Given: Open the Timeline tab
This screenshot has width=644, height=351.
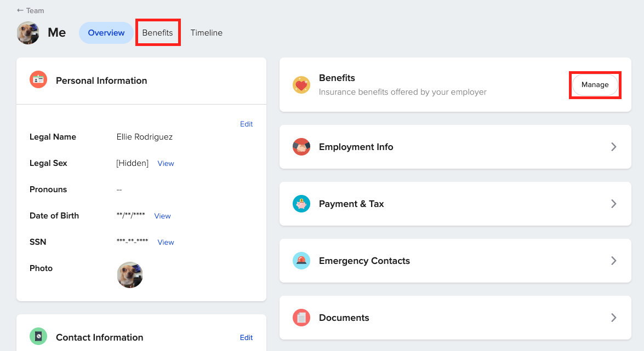Looking at the screenshot, I should (x=206, y=33).
